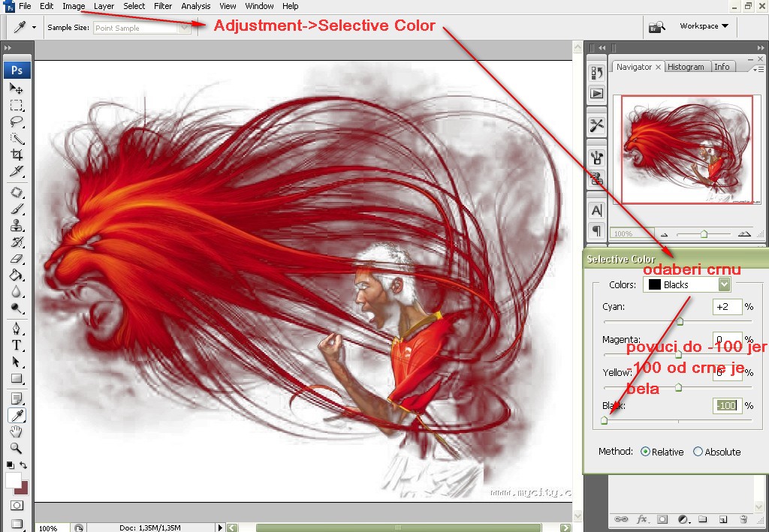Change screen mode button in toolbox
This screenshot has height=532, width=769.
(17, 523)
